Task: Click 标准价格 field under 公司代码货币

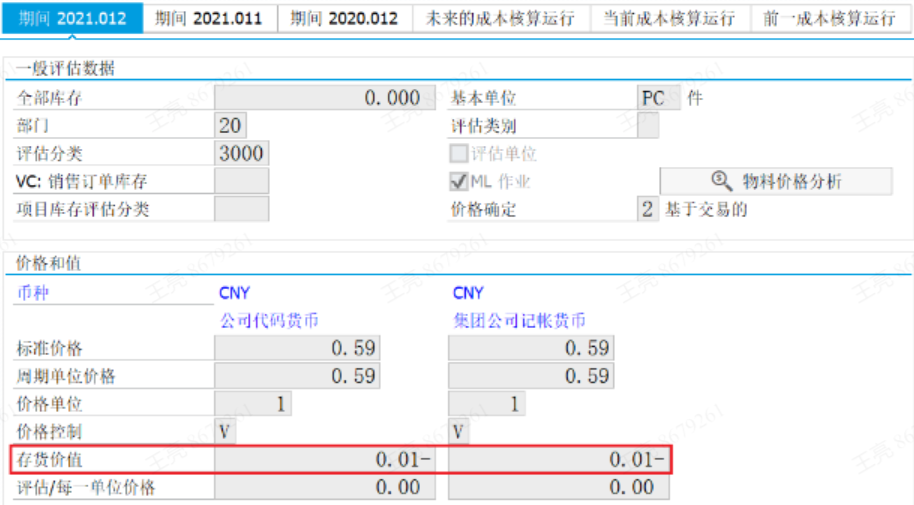Action: click(297, 348)
